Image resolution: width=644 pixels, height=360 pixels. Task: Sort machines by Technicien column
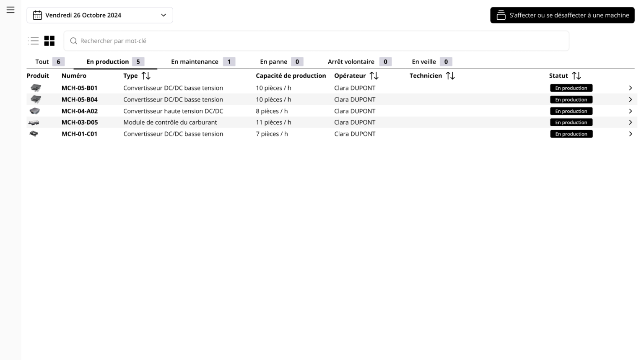tap(450, 76)
